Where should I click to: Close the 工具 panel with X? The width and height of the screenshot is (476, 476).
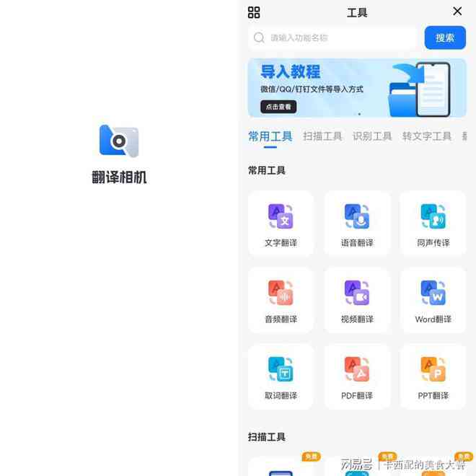(457, 12)
